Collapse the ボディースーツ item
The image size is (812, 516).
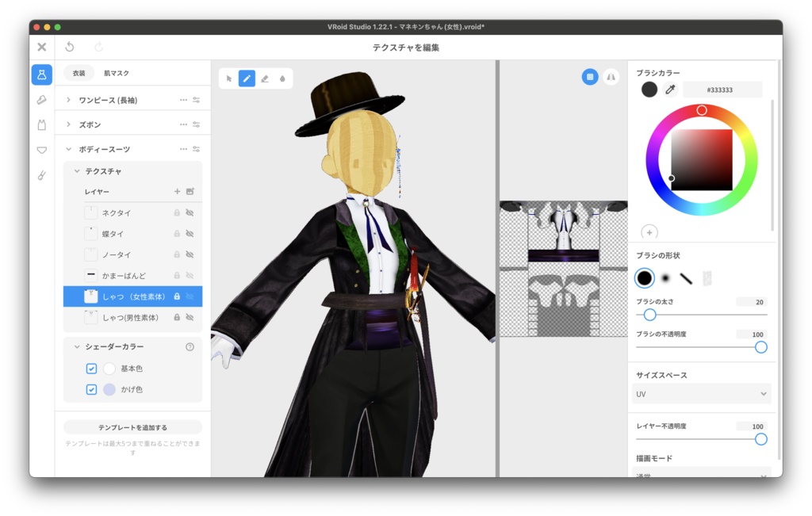coord(68,149)
